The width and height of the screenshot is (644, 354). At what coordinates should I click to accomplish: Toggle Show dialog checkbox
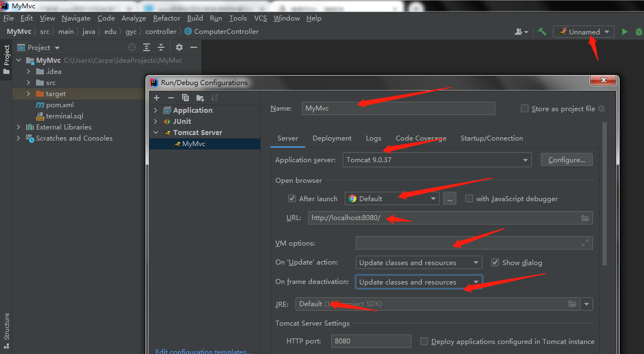[x=495, y=262]
